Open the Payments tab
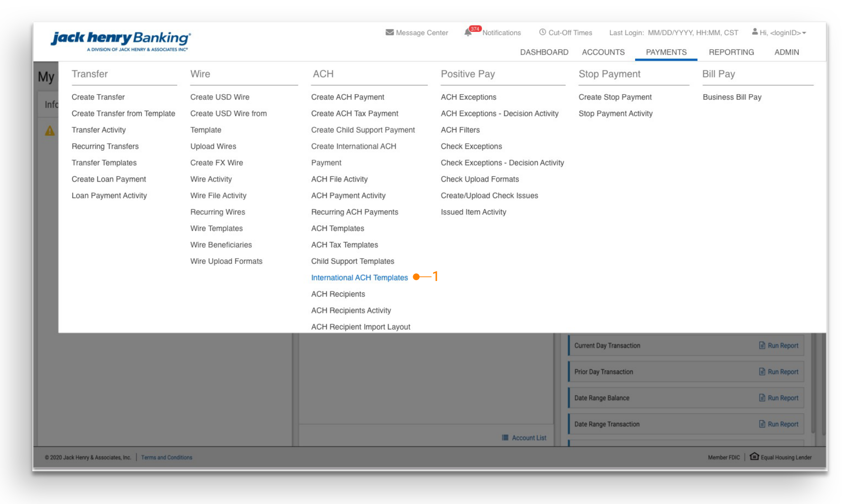This screenshot has height=504, width=850. [x=666, y=52]
